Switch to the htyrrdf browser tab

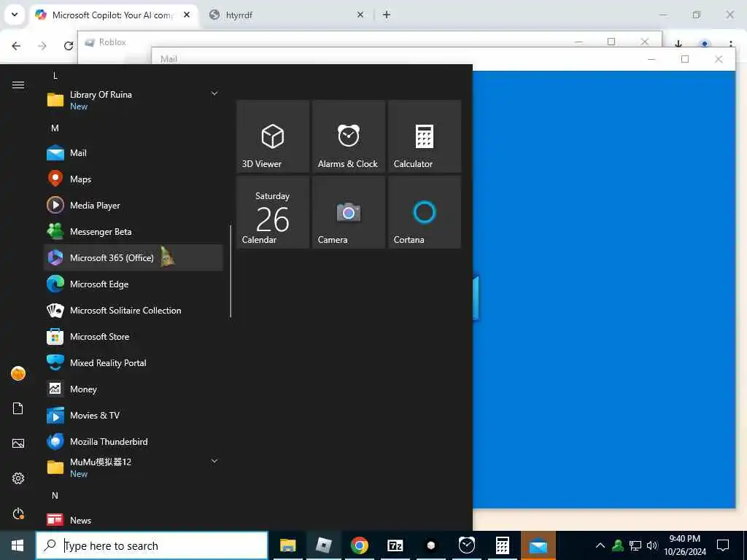[286, 15]
